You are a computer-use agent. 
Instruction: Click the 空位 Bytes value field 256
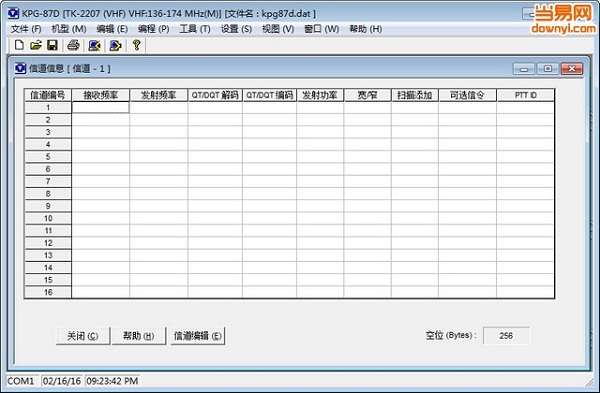coord(506,336)
